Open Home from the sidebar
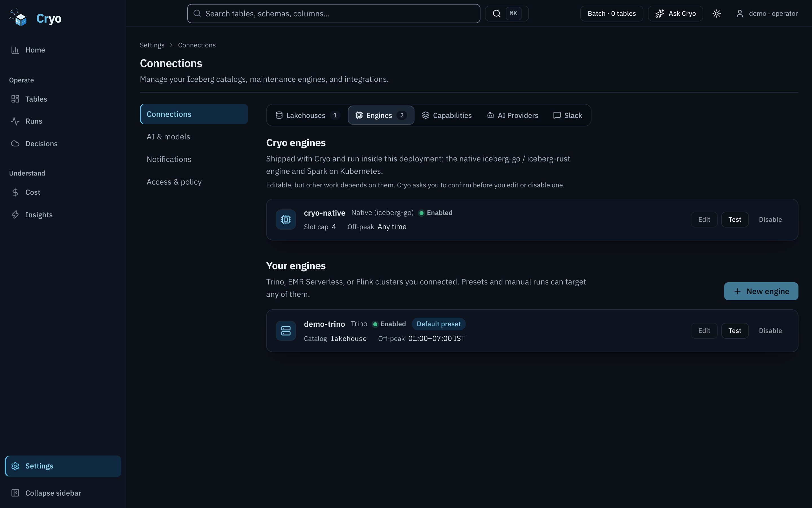The image size is (812, 508). [63, 50]
